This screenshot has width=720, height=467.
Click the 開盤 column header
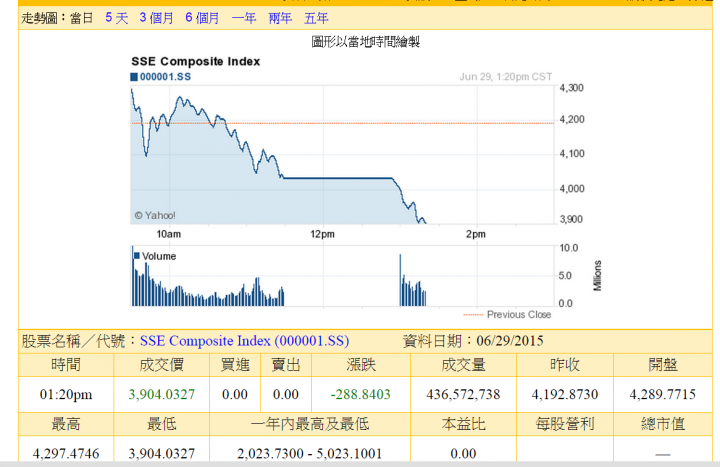click(663, 365)
